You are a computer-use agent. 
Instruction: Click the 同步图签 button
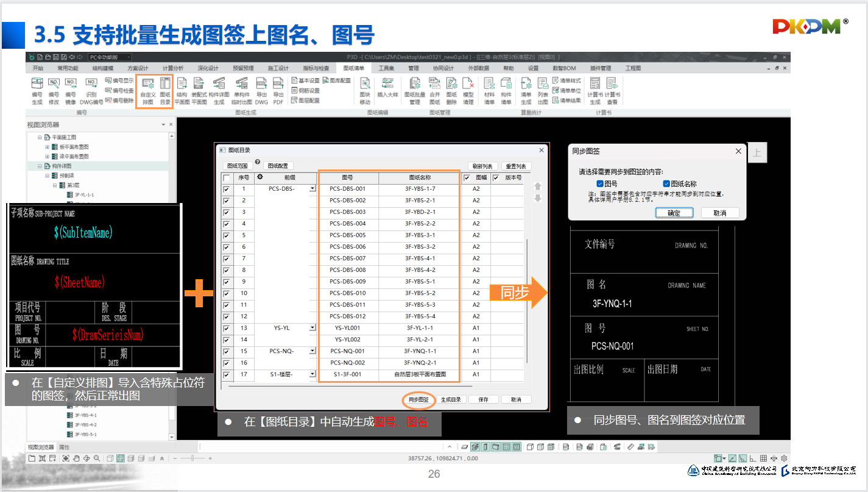pos(418,400)
